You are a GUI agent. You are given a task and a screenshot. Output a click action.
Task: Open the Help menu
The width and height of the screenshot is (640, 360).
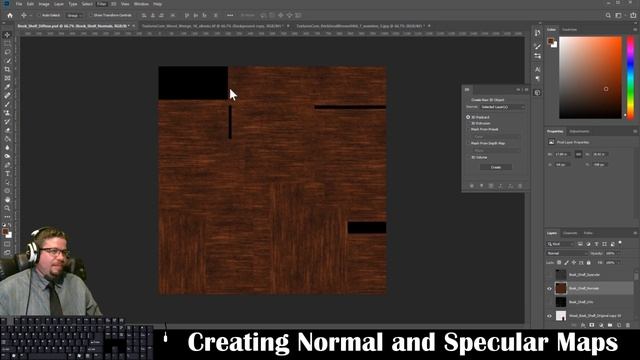158,4
